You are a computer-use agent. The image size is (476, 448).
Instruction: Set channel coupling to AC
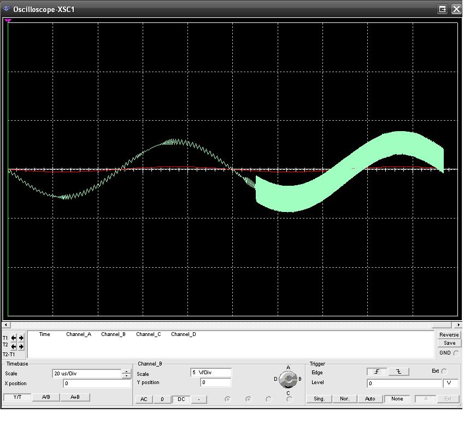[144, 399]
